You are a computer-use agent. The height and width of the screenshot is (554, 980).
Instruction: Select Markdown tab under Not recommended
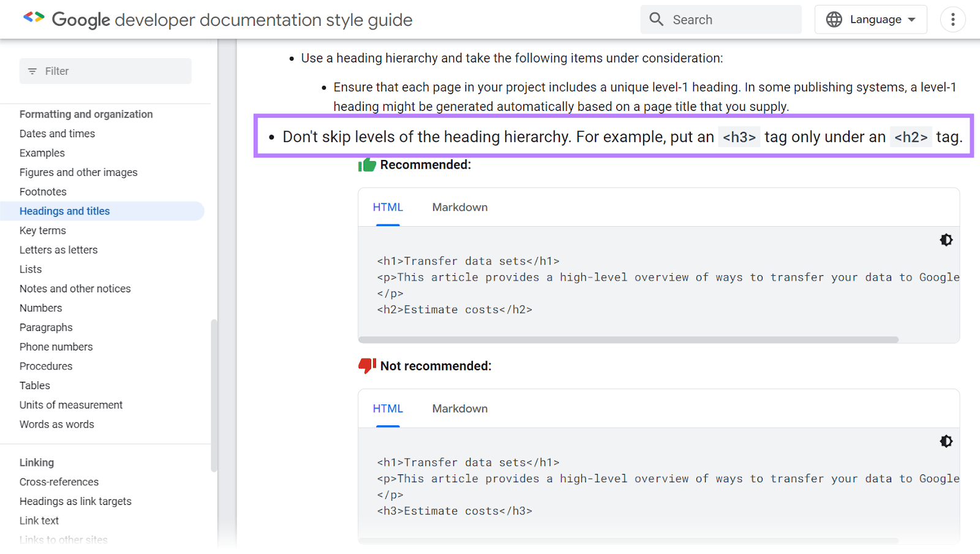tap(460, 409)
